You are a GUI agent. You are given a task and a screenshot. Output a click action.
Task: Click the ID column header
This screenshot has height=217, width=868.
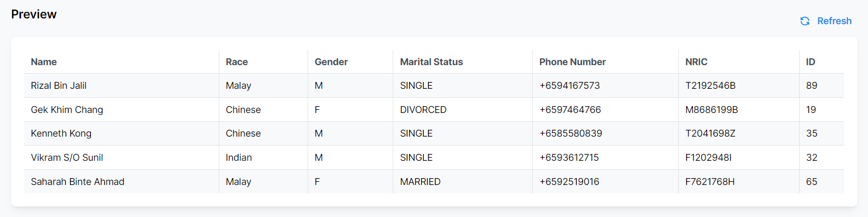point(811,62)
